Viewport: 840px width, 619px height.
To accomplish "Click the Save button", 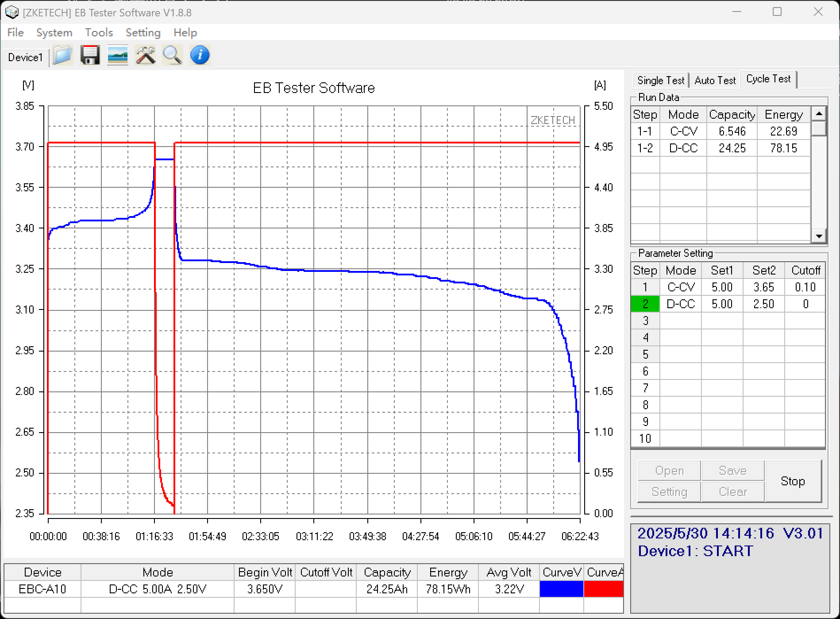I will pyautogui.click(x=732, y=471).
